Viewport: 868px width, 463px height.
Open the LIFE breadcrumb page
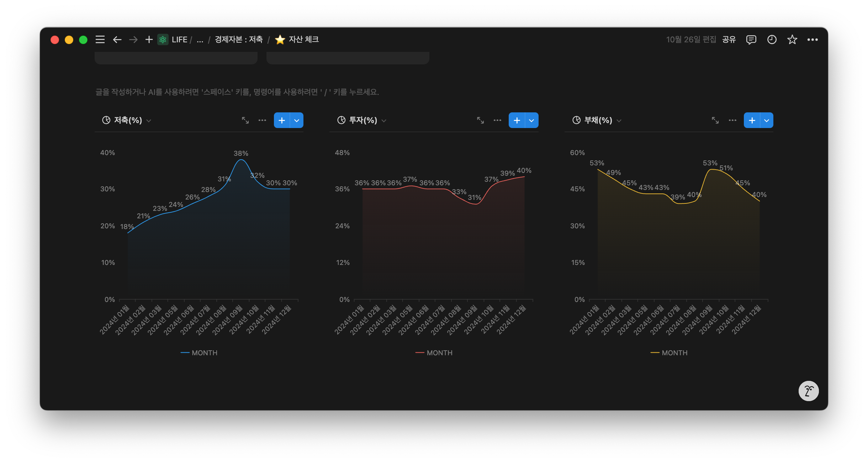pyautogui.click(x=179, y=39)
